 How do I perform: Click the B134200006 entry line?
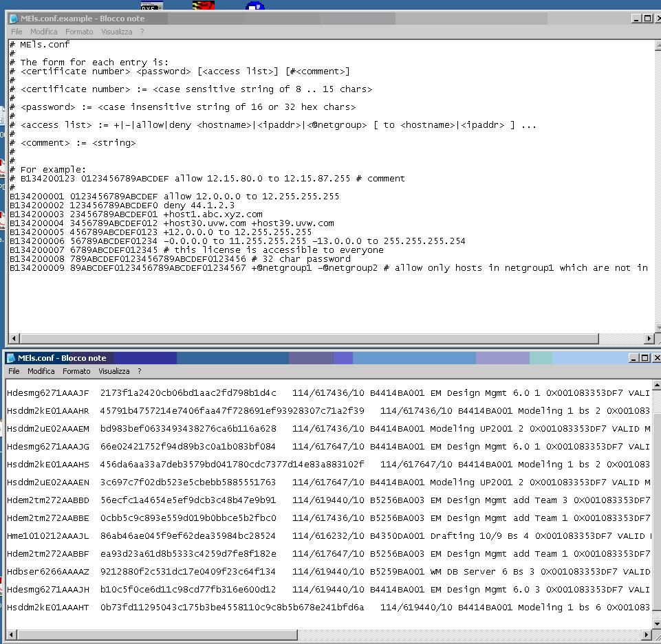[237, 241]
